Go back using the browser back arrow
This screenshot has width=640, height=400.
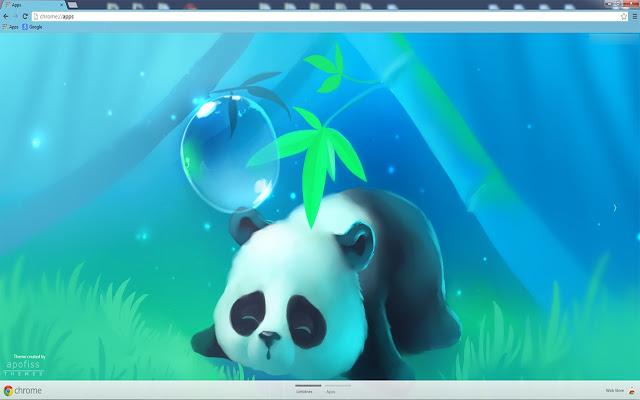pos(6,16)
